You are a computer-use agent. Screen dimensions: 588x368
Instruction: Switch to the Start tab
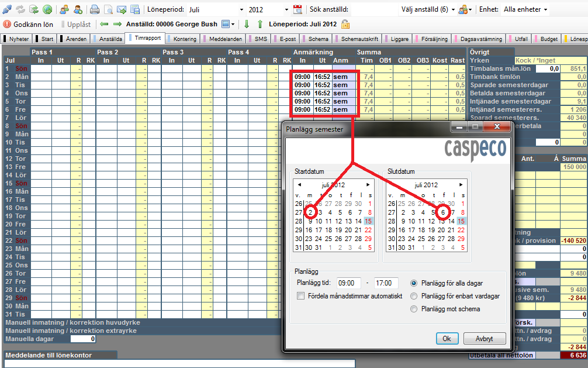point(44,39)
